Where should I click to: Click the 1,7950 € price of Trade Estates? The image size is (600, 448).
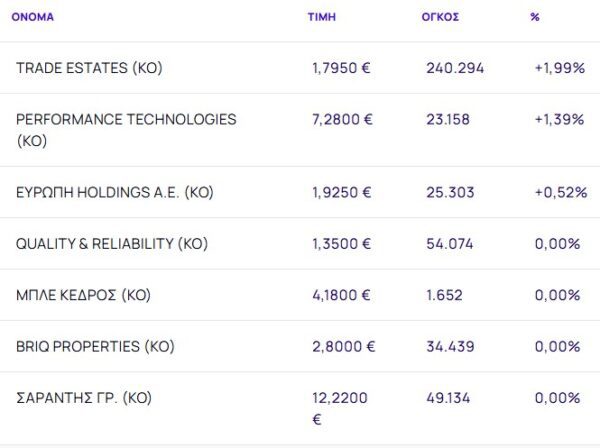342,68
